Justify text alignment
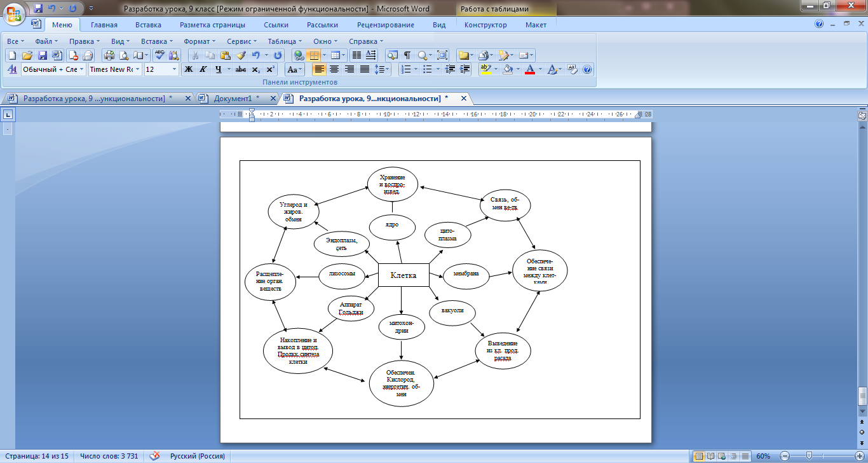Screen dimensions: 868x463 point(365,69)
